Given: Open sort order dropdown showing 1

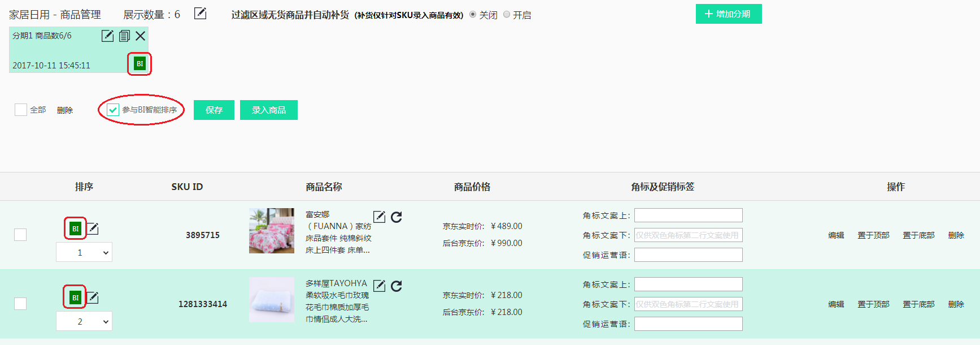Looking at the screenshot, I should click(84, 252).
